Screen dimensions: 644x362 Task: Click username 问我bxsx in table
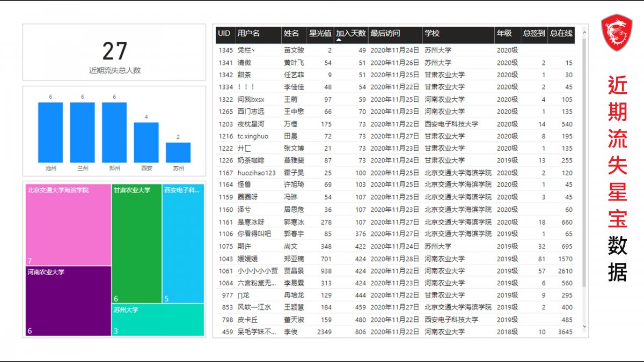251,100
